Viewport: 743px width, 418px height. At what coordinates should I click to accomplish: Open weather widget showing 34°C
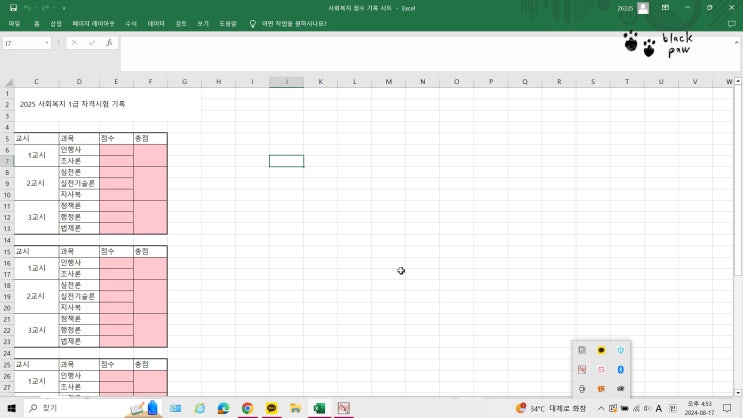pos(551,408)
